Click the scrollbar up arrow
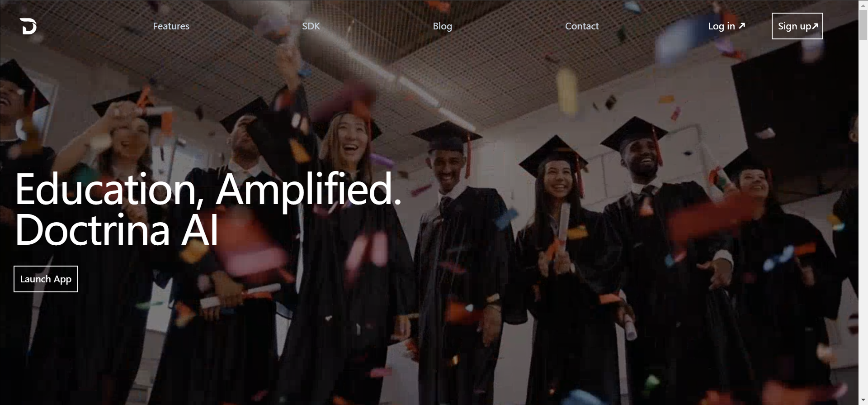This screenshot has width=868, height=405. (x=863, y=4)
